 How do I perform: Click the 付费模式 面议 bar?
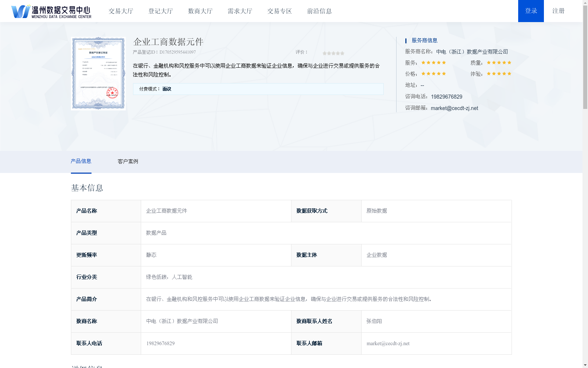(x=258, y=89)
